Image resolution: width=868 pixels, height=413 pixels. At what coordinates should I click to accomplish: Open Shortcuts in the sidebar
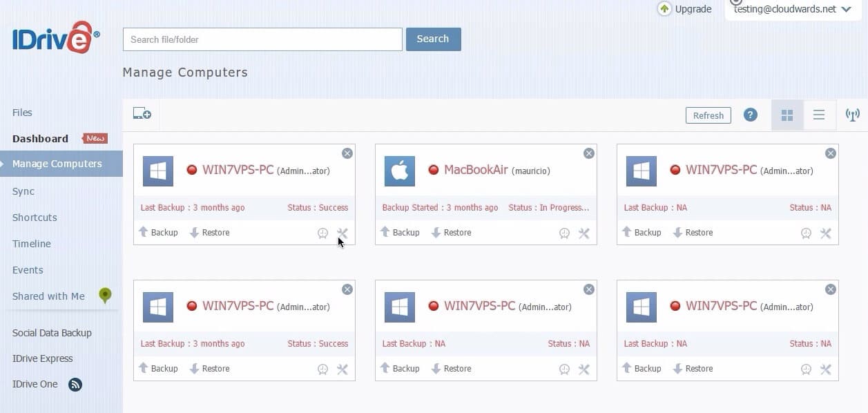[35, 218]
